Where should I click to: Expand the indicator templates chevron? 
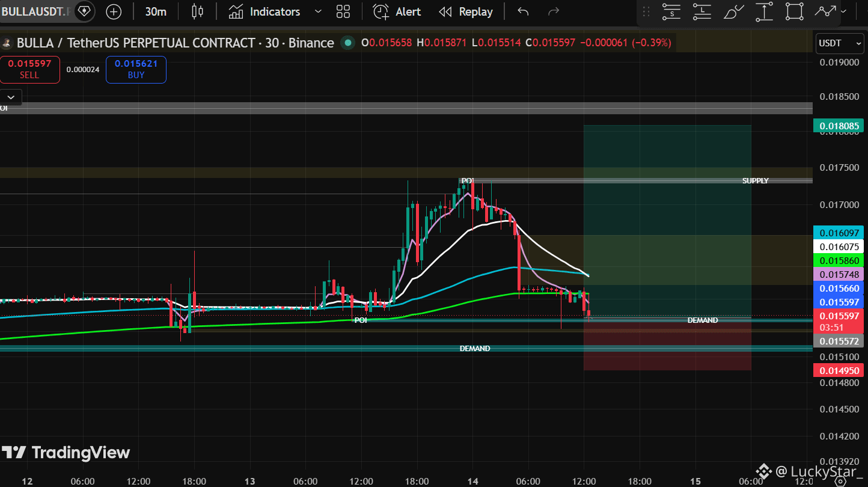click(x=318, y=11)
